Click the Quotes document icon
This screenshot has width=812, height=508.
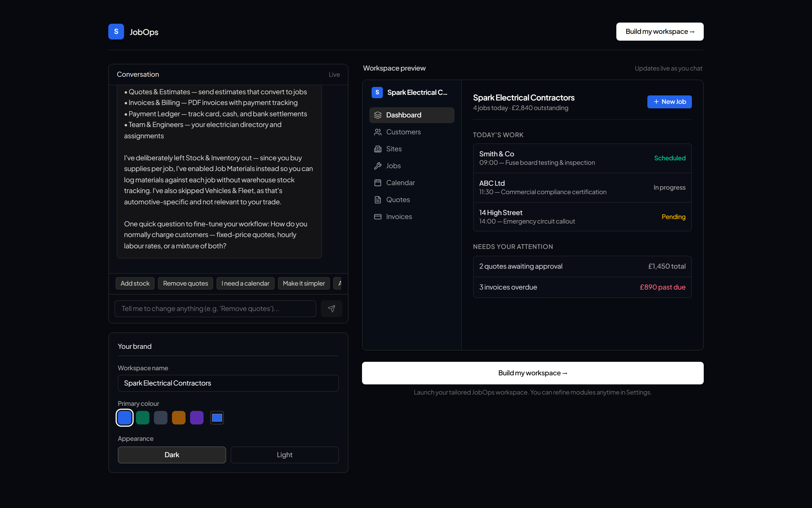coord(378,200)
